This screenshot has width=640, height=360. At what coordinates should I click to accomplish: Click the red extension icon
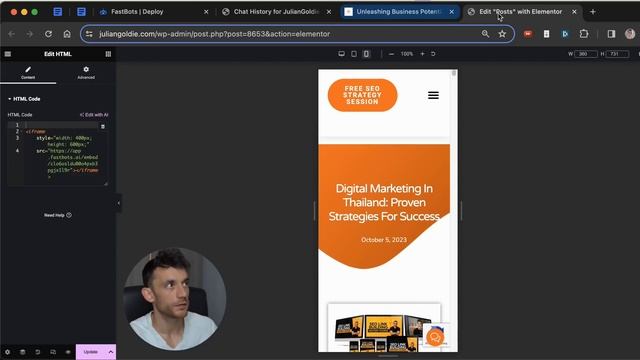click(x=528, y=34)
